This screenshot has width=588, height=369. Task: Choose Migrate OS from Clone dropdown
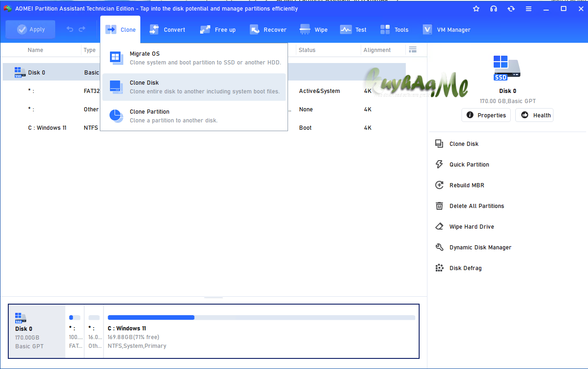click(x=194, y=58)
